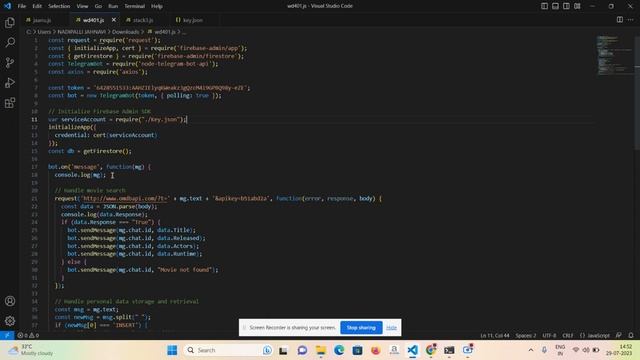Image resolution: width=640 pixels, height=360 pixels.
Task: Open terminal app from taskbar
Action: (449, 350)
